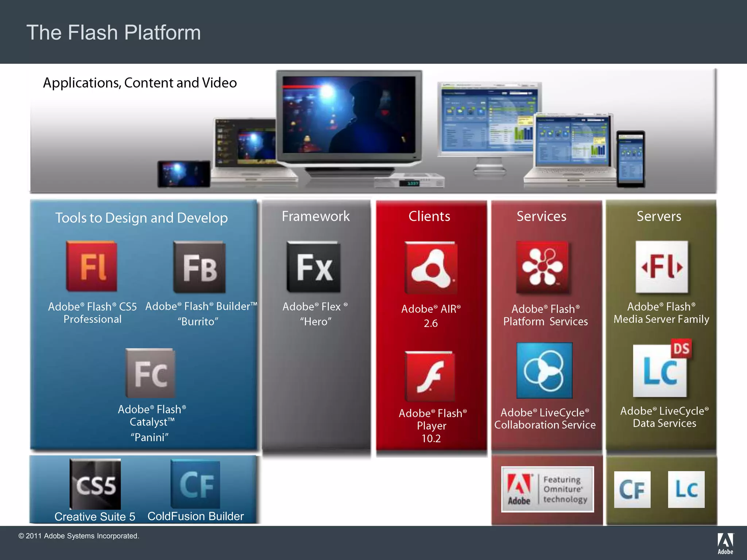Open the Flash Platform Services icon

coord(542,267)
